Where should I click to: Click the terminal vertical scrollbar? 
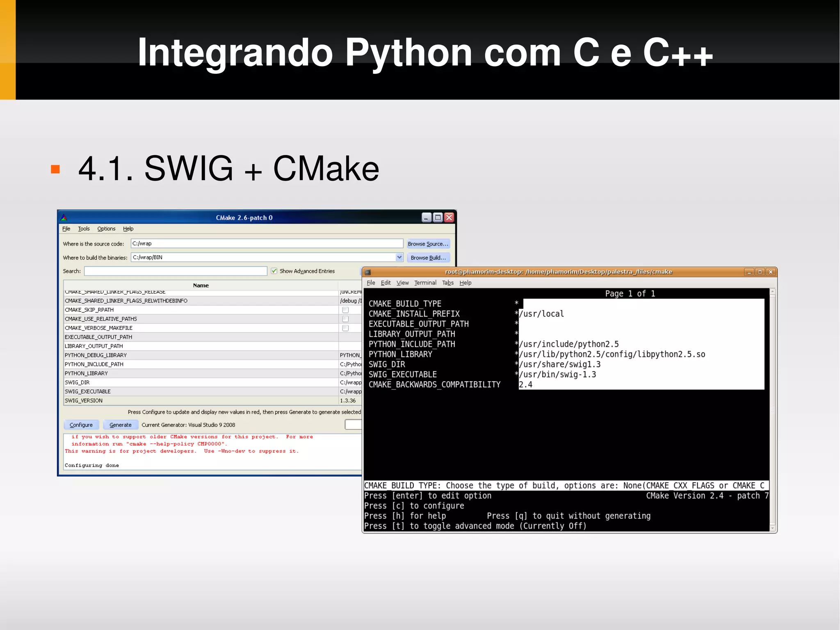772,410
